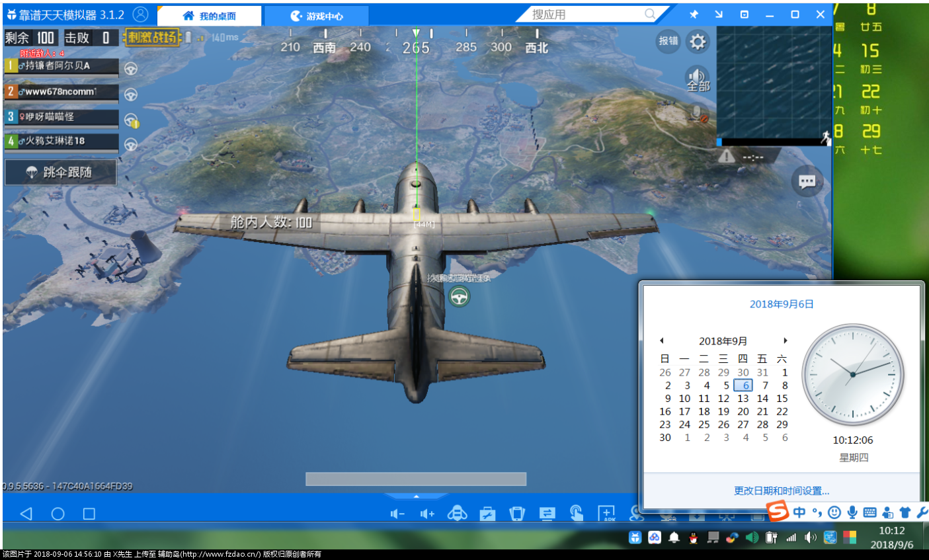The width and height of the screenshot is (929, 560).
Task: Click the 报错 report button
Action: tap(668, 41)
